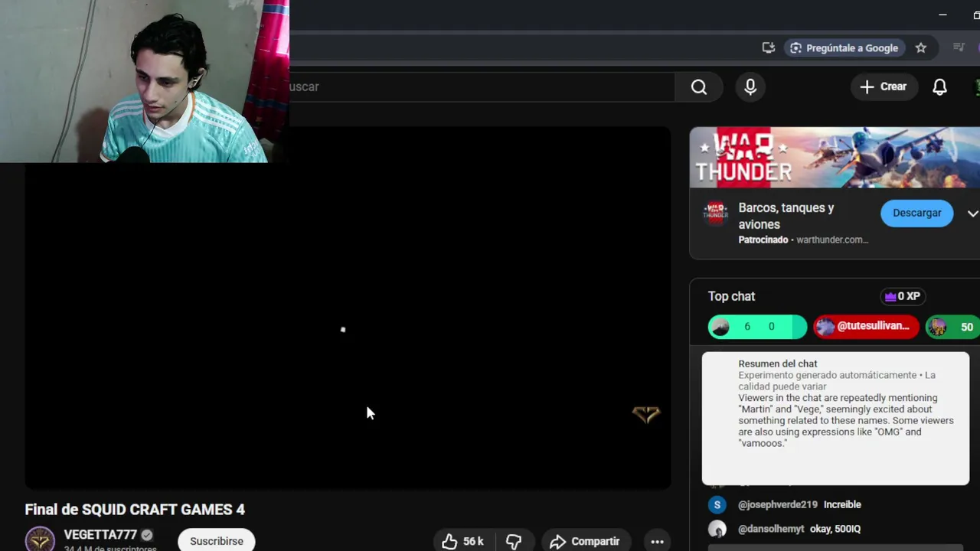Screen dimensions: 980x551
Task: Minimize the browser window
Action: pos(942,15)
